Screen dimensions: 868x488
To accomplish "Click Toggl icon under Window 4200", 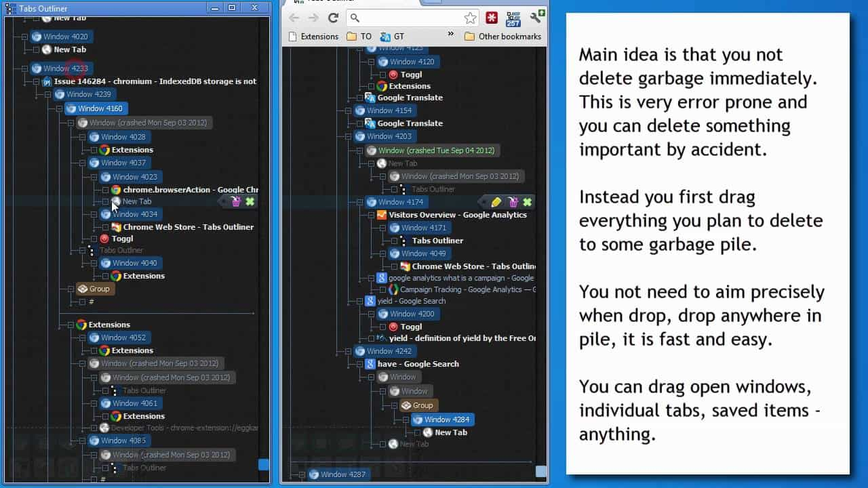I will (x=393, y=327).
